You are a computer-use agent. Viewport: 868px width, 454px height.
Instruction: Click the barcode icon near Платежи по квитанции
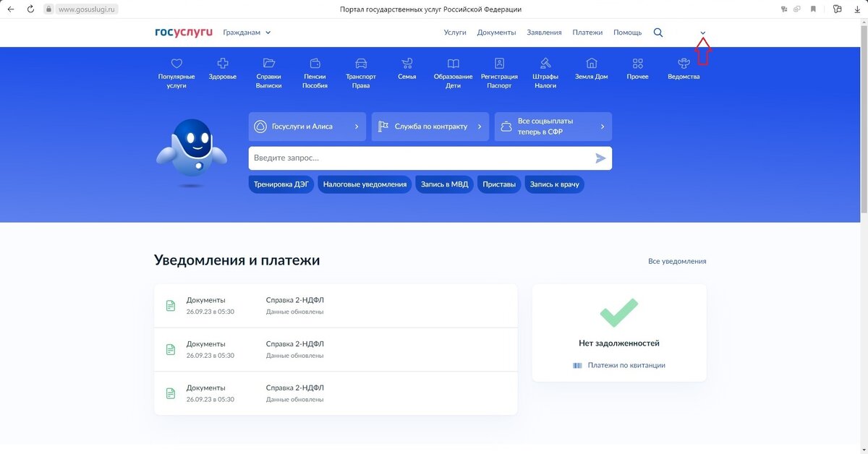tap(577, 366)
